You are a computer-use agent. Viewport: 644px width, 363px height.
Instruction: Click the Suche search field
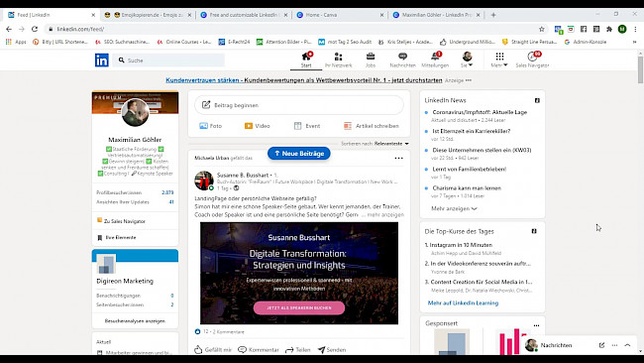tap(168, 60)
